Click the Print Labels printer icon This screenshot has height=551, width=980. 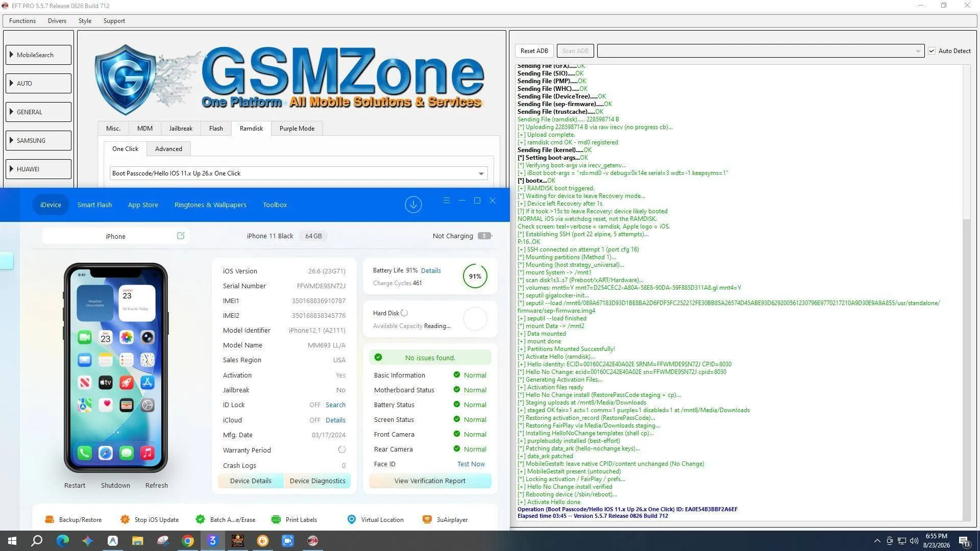click(x=276, y=519)
